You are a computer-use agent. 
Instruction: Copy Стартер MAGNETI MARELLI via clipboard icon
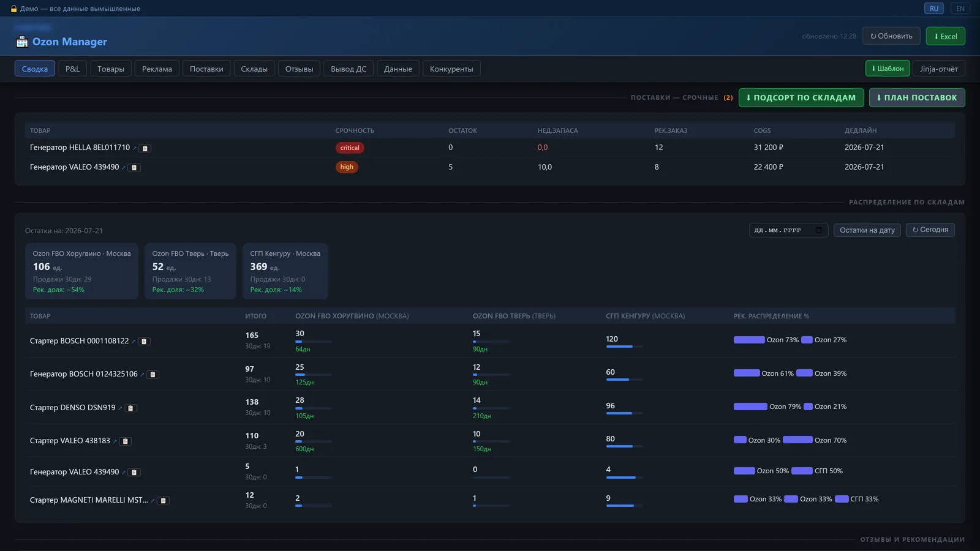click(x=163, y=501)
